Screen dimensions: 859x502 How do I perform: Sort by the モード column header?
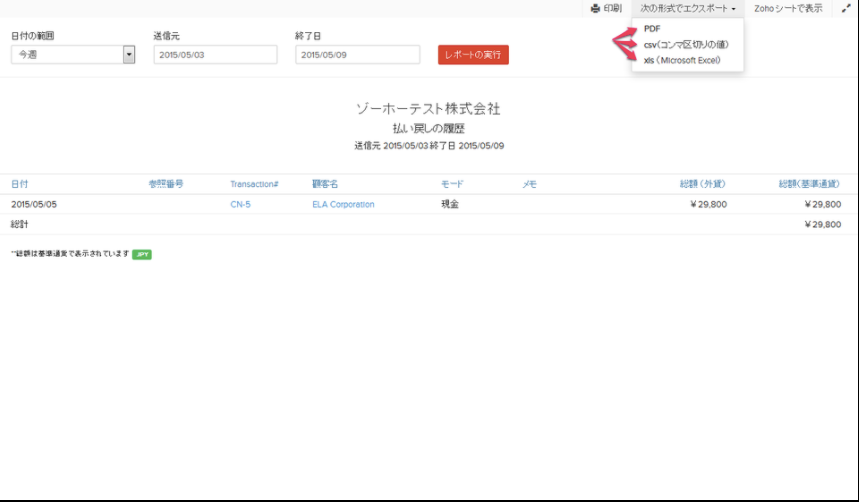(451, 184)
